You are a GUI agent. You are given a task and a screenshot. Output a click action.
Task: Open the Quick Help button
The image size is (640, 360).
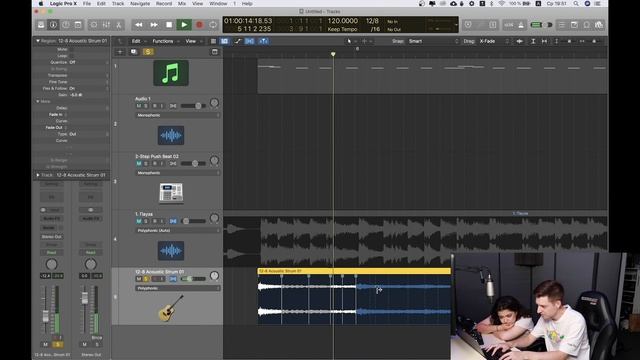[66, 25]
